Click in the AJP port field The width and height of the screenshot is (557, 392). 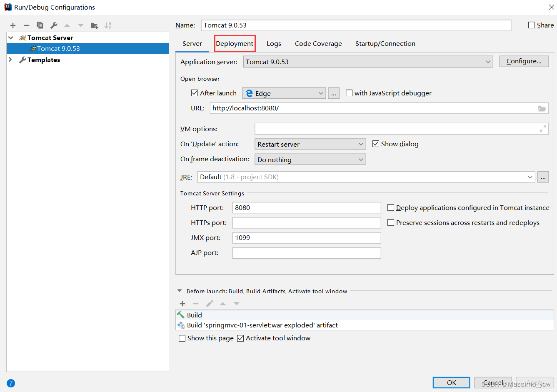307,252
